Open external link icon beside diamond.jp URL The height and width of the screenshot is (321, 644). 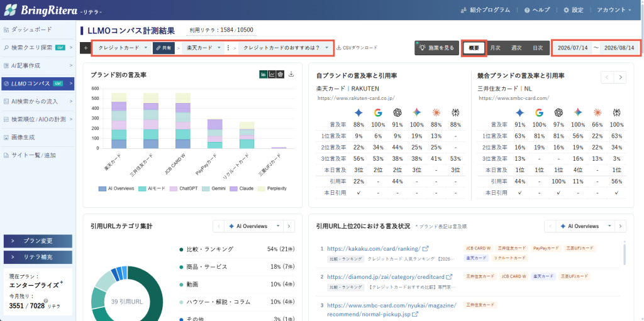coord(449,277)
